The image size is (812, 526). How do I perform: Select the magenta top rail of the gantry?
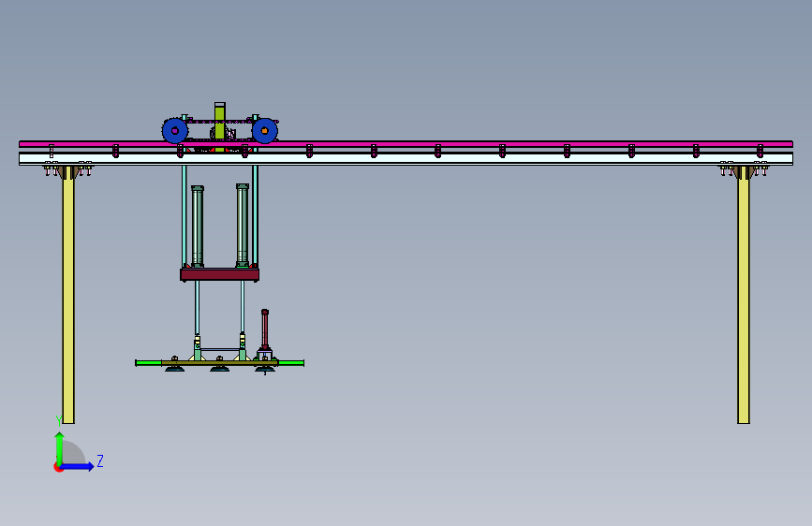click(406, 144)
